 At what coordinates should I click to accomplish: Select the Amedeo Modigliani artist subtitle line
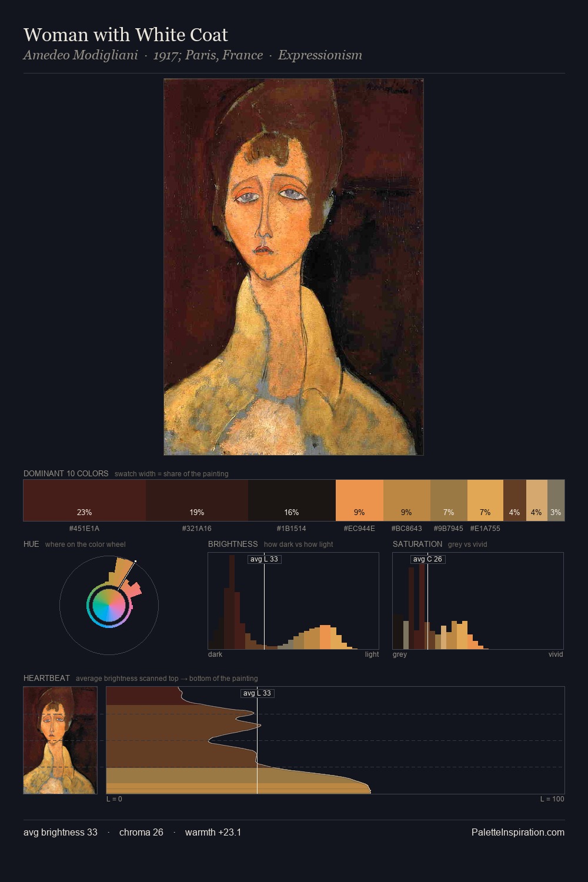point(193,55)
